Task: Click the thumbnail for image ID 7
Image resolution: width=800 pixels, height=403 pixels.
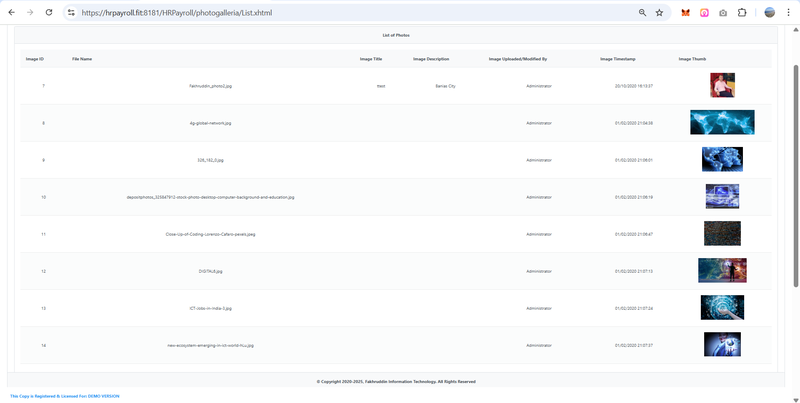Action: tap(722, 85)
